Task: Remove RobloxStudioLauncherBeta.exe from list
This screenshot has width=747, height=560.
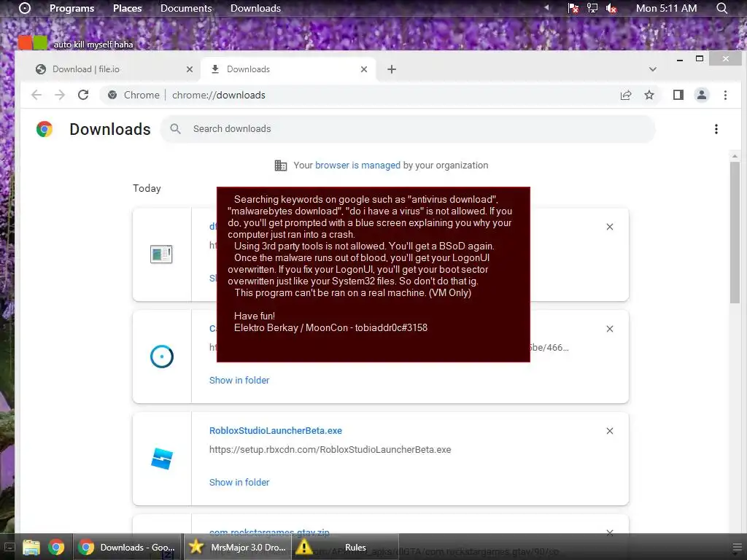Action: click(x=610, y=430)
